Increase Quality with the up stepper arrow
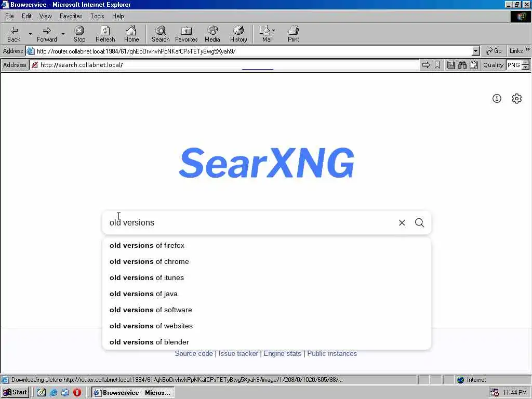This screenshot has width=532, height=399. coord(526,62)
